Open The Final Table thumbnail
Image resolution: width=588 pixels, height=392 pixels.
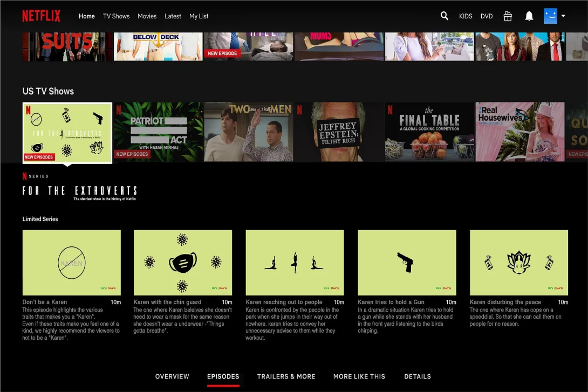click(x=429, y=132)
